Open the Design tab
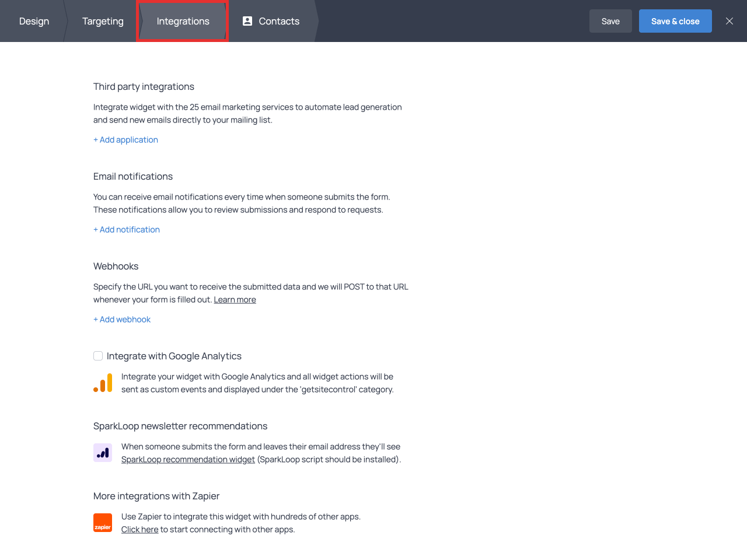 pyautogui.click(x=34, y=21)
